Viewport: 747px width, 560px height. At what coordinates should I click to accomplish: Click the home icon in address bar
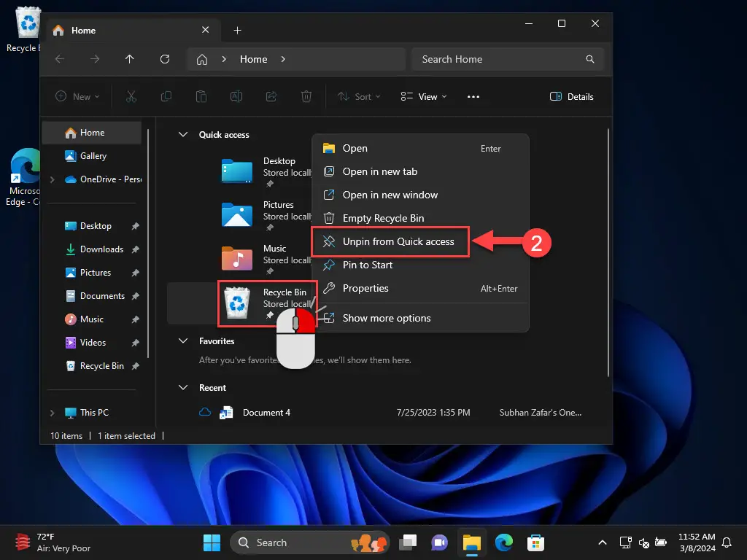point(202,59)
